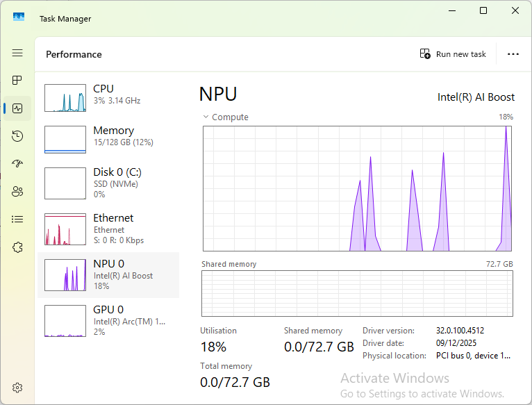Open the Services page
The width and height of the screenshot is (532, 405).
17,247
